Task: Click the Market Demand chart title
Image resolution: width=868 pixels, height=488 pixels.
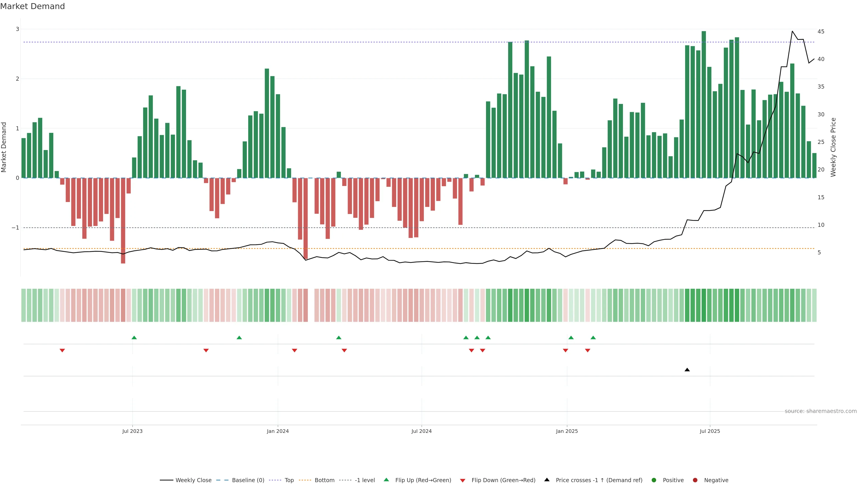Action: 32,6
